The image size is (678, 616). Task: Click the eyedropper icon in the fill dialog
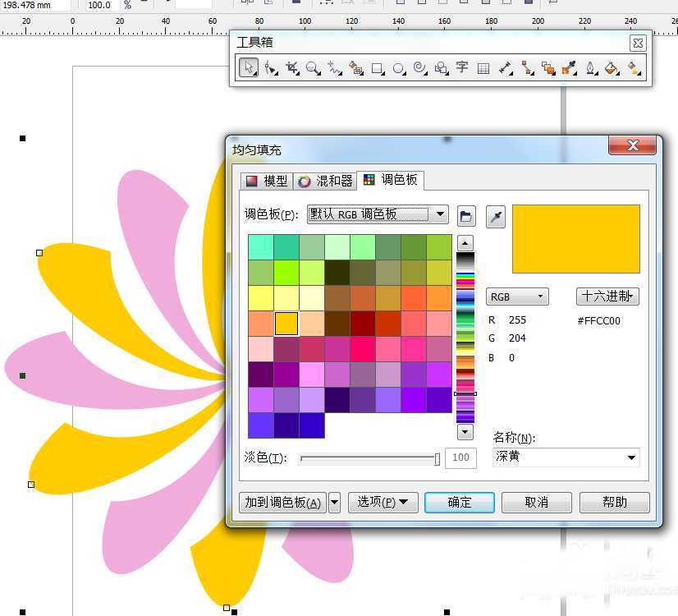click(497, 216)
